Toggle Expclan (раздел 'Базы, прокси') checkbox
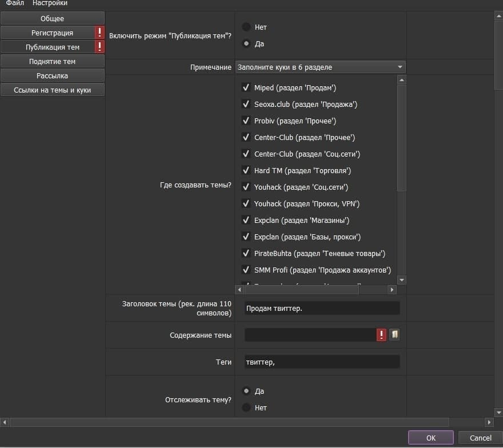The image size is (503, 448). pos(246,237)
